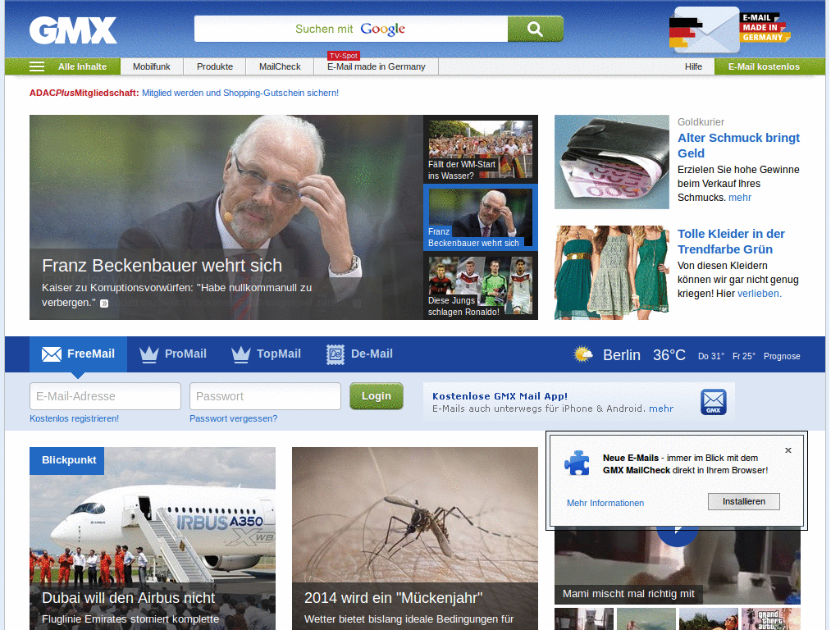Click the GMX logo

pyautogui.click(x=73, y=30)
